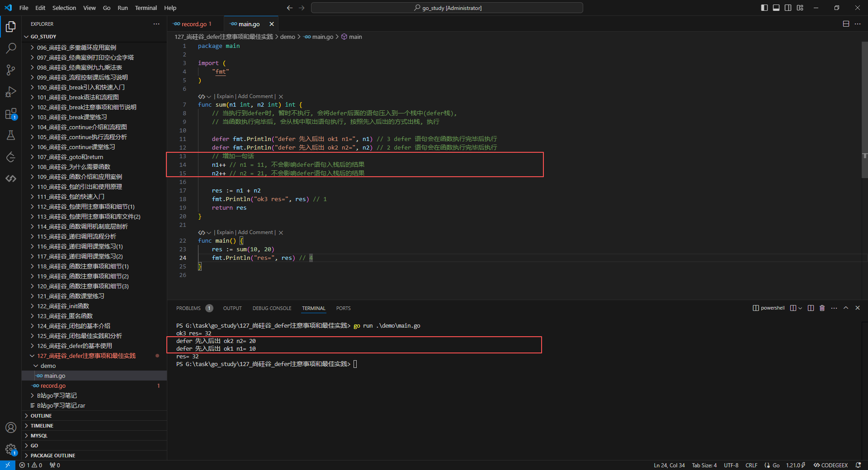Open the Help menu
This screenshot has height=470, width=868.
(x=170, y=8)
